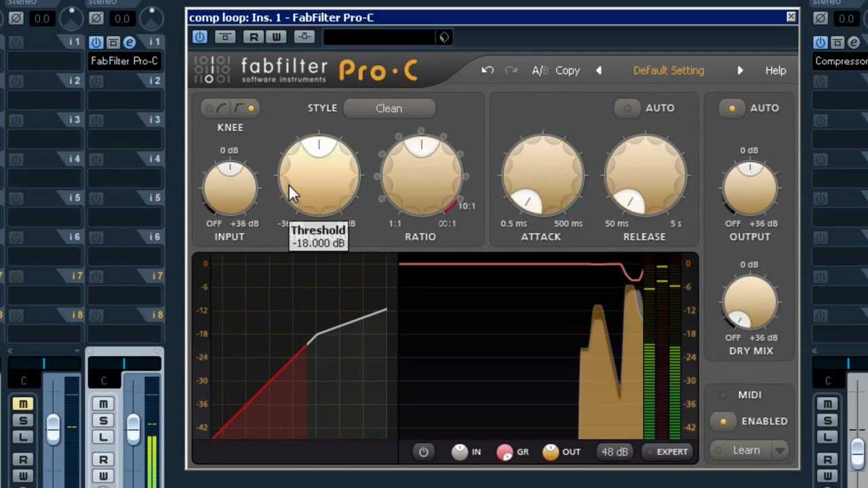
Task: Click the volume fader of FabFilter channel
Action: pos(133,429)
